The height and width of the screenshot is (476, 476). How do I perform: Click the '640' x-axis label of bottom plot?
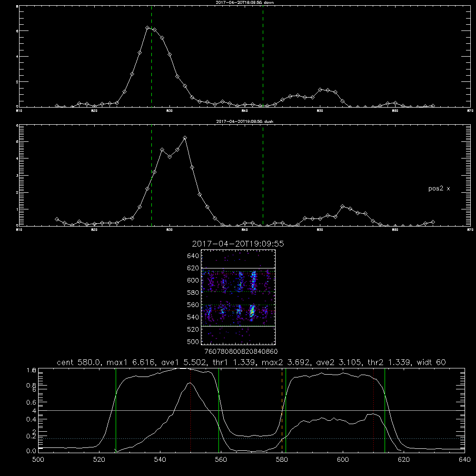(465, 460)
